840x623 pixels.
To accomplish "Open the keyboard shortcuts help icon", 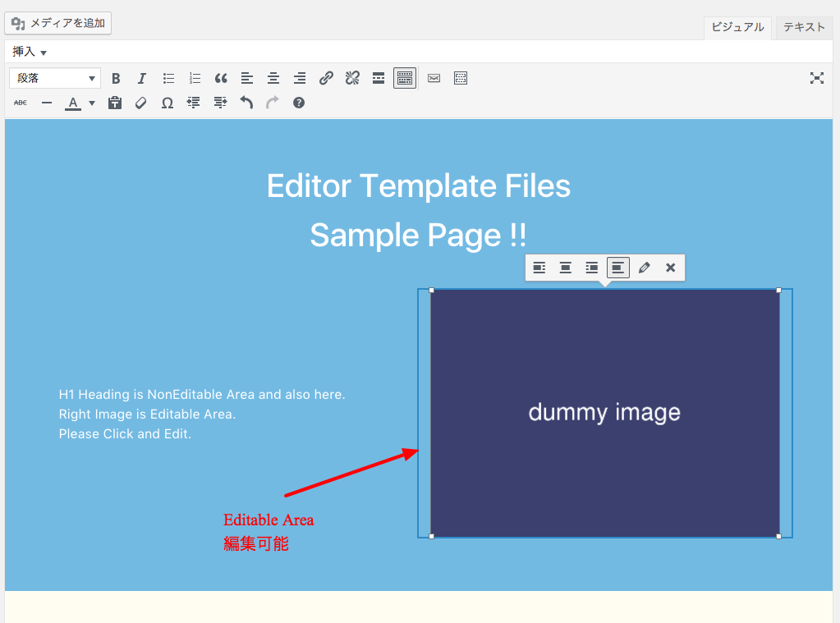I will pyautogui.click(x=298, y=103).
